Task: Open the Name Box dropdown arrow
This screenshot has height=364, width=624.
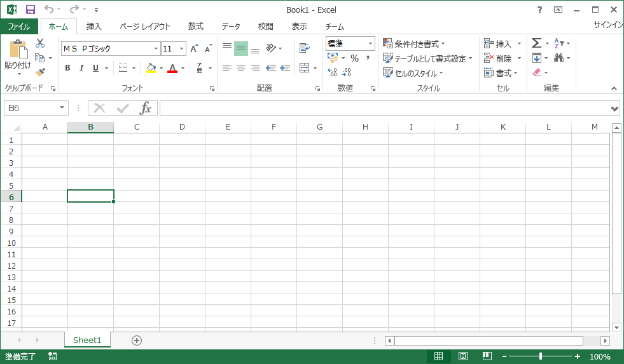Action: click(x=62, y=108)
